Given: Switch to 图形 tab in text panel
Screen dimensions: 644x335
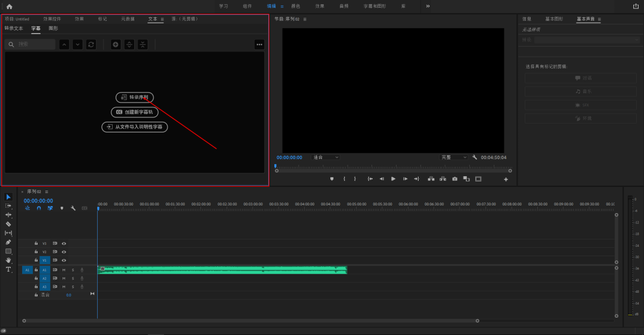Looking at the screenshot, I should [x=54, y=29].
